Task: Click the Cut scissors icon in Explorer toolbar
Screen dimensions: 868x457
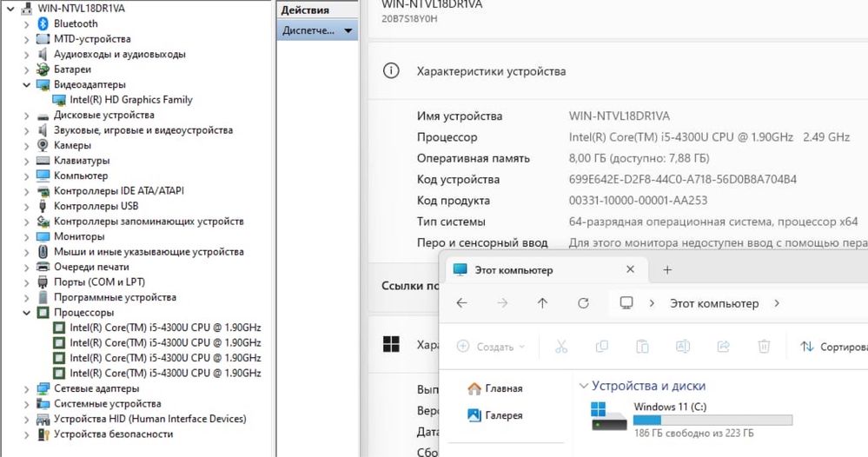Action: [x=561, y=347]
